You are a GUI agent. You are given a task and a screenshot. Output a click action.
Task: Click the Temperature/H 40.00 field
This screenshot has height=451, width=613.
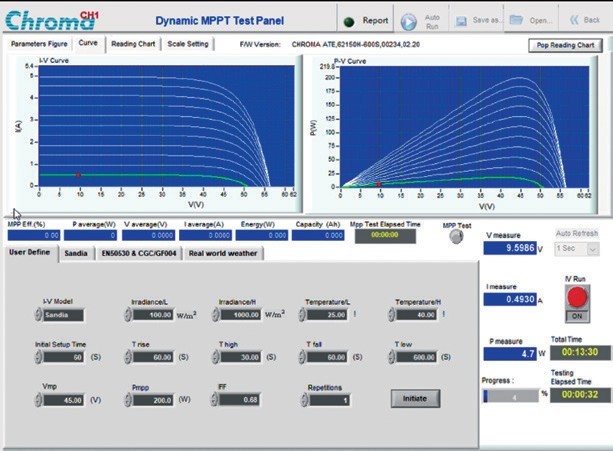[x=416, y=315]
